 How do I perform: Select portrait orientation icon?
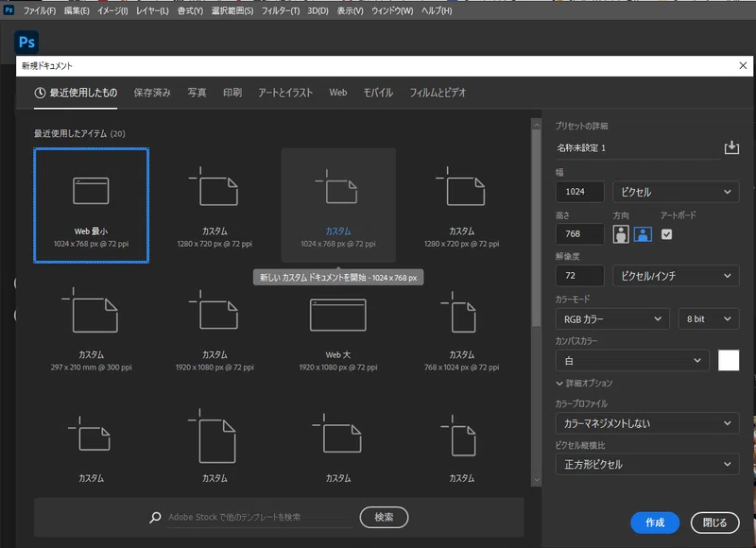pos(621,234)
